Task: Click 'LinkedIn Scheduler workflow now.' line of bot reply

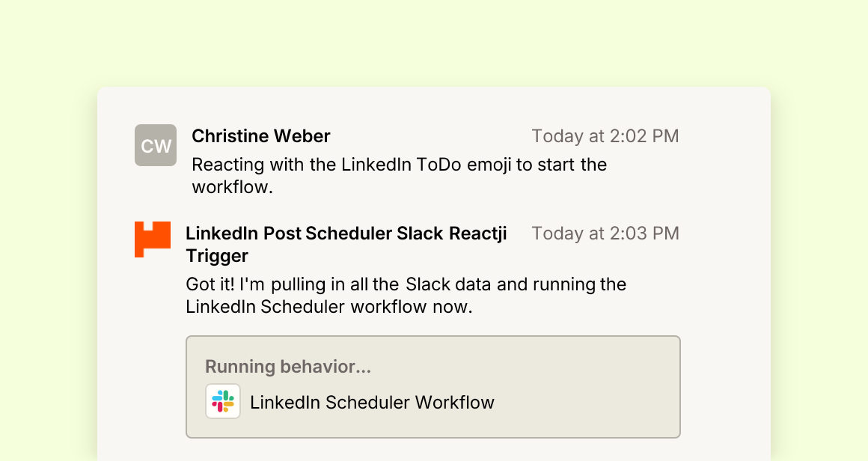Action: click(x=328, y=307)
